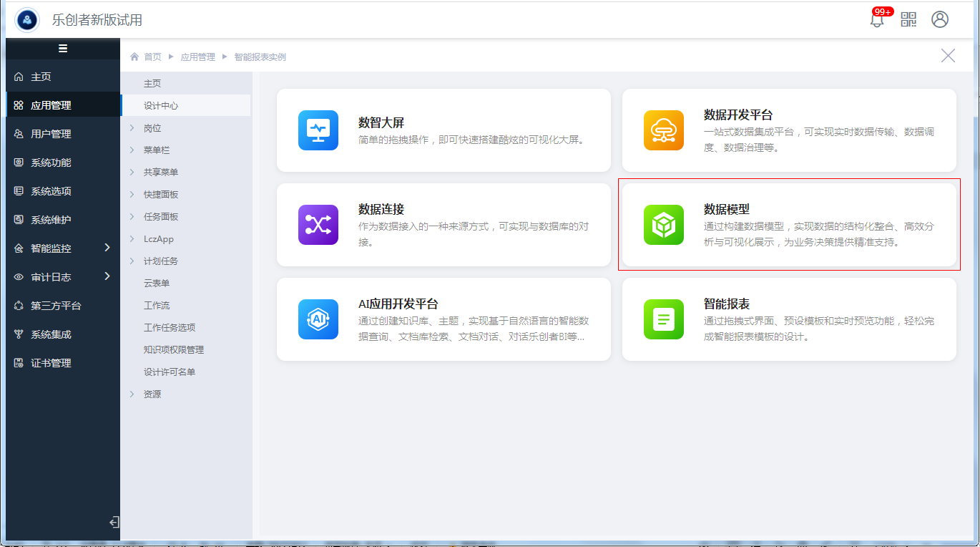Screen dimensions: 980x547
Task: Select 系统集成 in the left sidebar
Action: [x=51, y=334]
